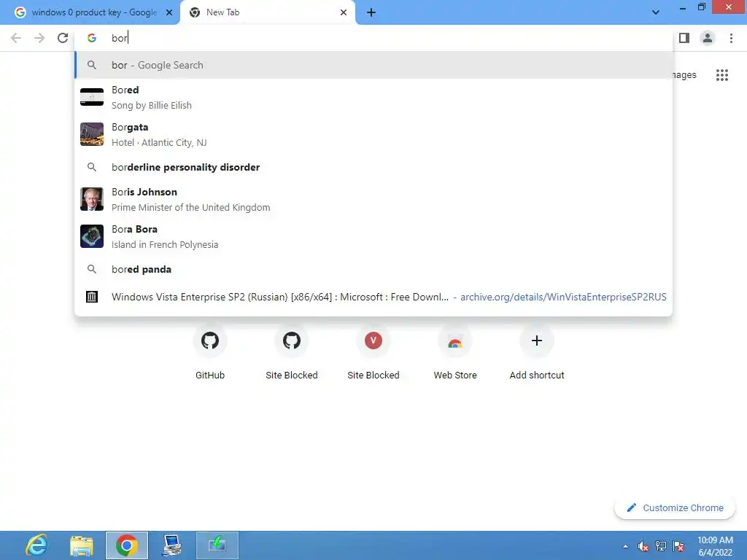Click the Add shortcut plus tile

point(537,352)
